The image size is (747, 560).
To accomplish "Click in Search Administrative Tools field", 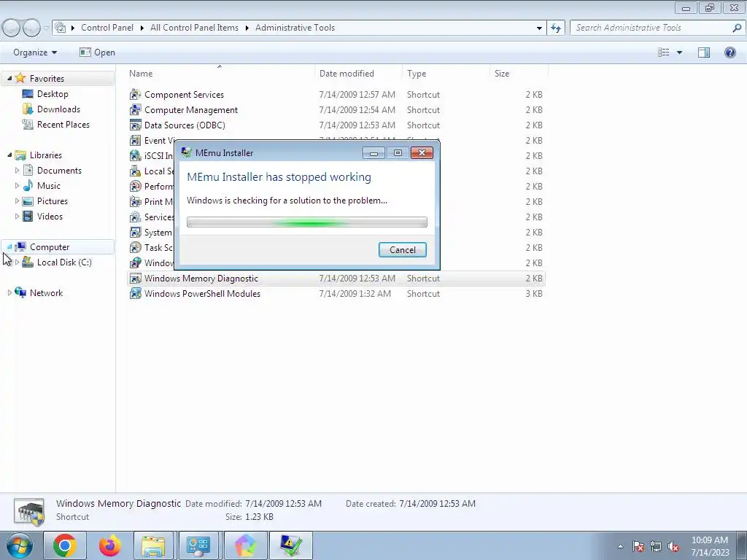I will tap(650, 28).
